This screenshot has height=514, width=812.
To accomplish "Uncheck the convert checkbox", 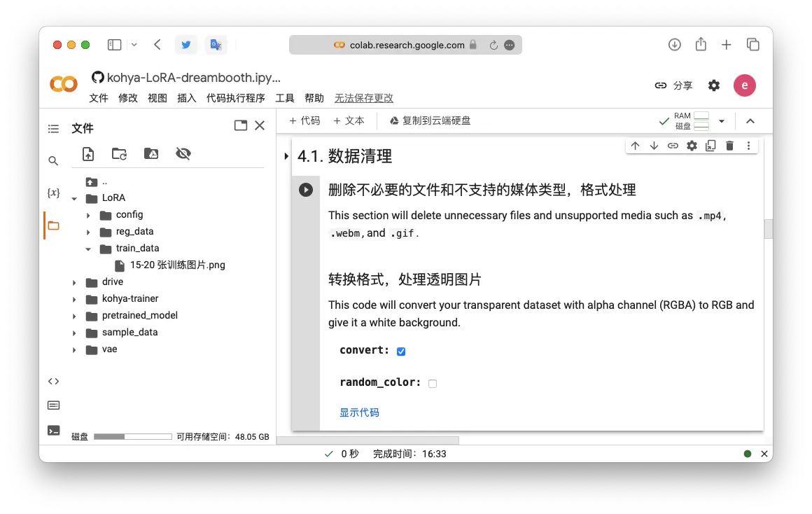I will (x=401, y=352).
